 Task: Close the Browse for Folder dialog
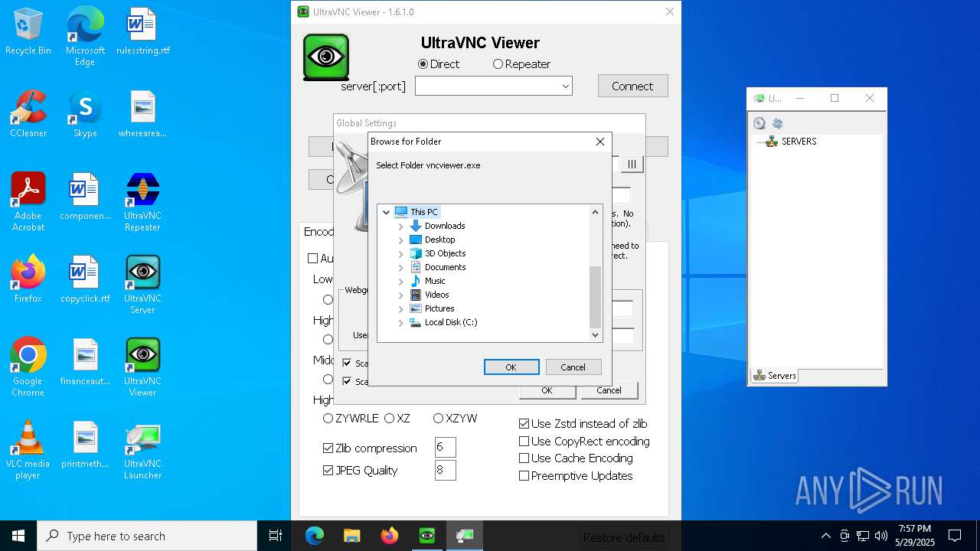point(600,142)
